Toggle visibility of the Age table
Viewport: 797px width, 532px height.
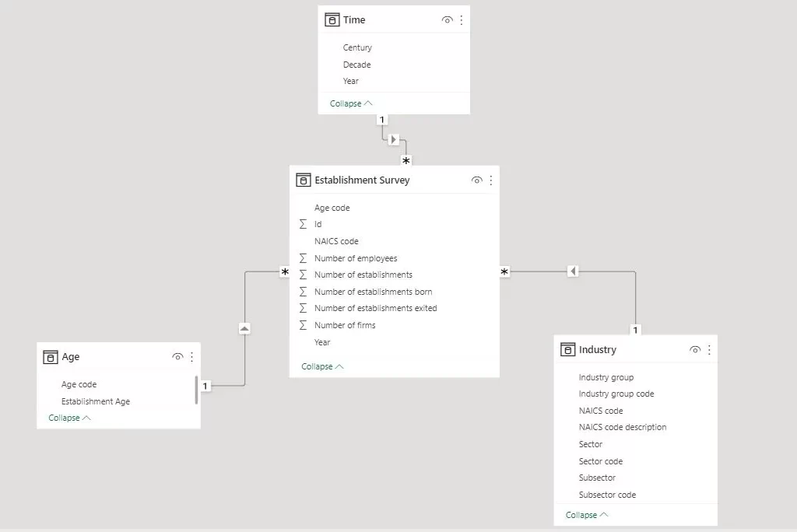click(x=177, y=356)
